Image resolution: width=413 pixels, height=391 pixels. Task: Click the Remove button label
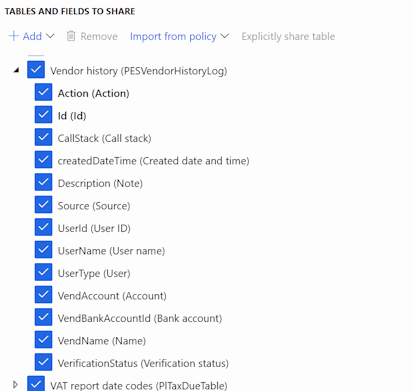point(99,36)
